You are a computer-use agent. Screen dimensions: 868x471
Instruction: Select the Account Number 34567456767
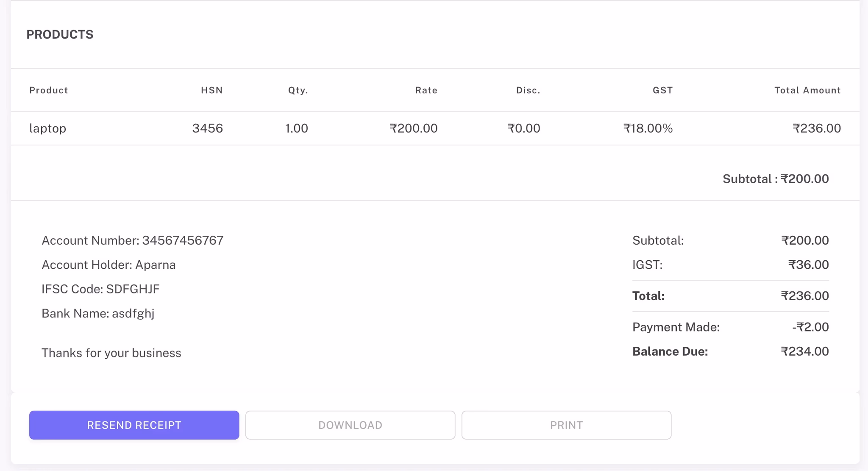point(133,240)
